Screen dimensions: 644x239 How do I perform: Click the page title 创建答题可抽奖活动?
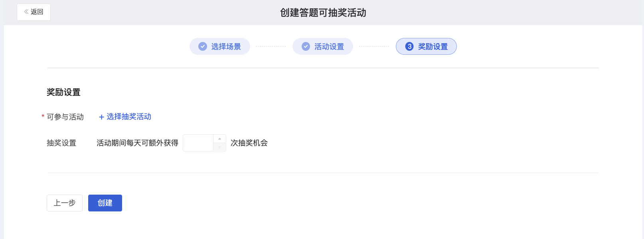point(323,13)
